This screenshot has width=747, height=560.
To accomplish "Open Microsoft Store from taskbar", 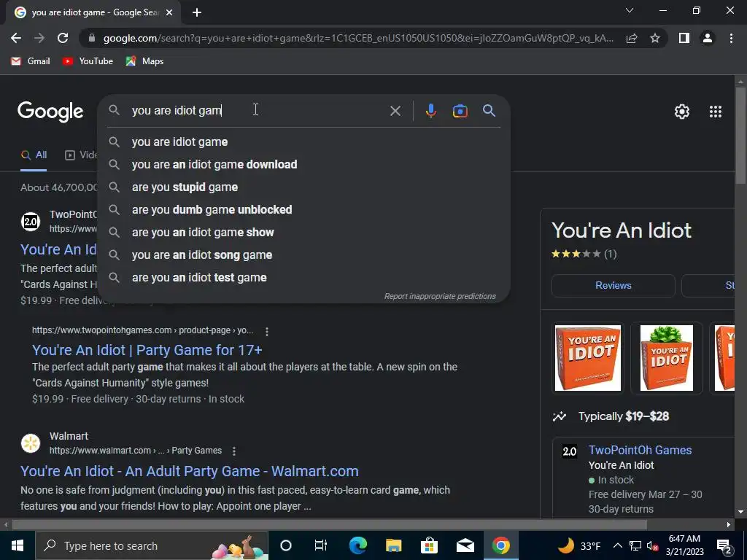I will pyautogui.click(x=429, y=545).
